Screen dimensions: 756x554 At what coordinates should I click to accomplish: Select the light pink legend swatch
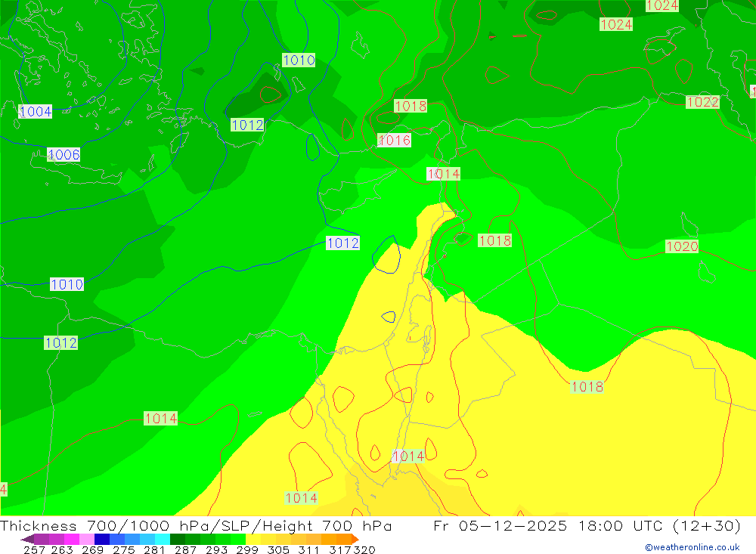87,539
